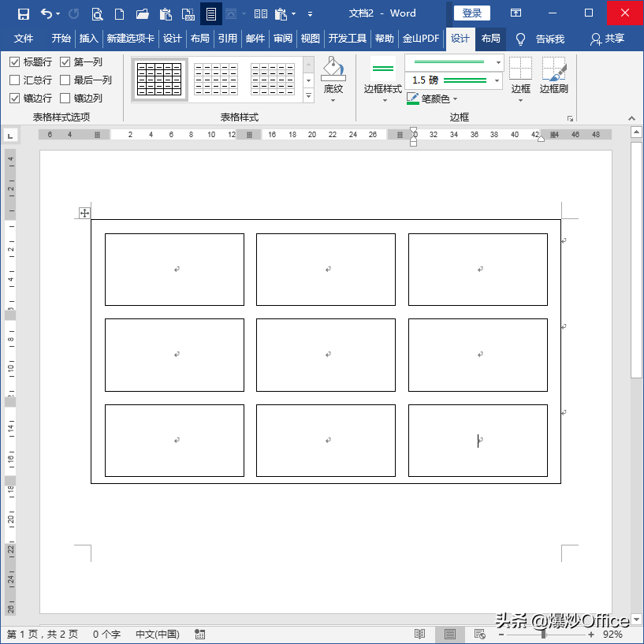Click the 登录 (Sign in) button

pos(471,13)
